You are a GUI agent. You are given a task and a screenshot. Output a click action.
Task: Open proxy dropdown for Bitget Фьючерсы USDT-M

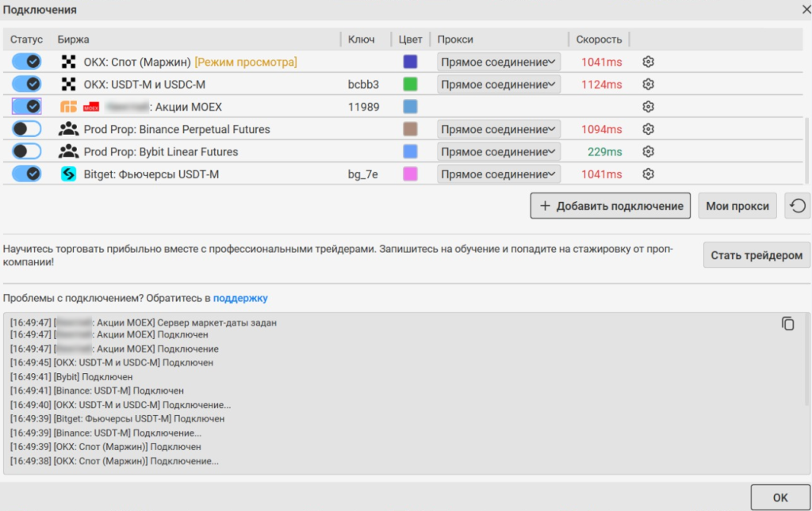(x=499, y=174)
